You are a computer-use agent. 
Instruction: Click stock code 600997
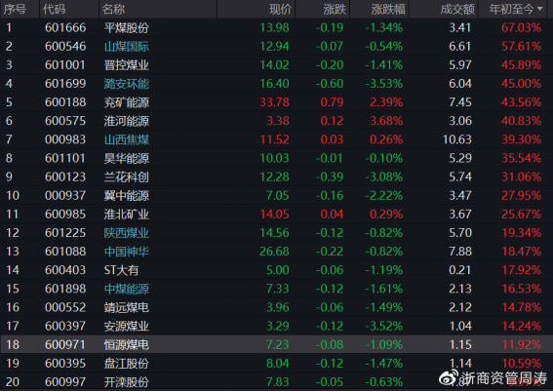(65, 382)
